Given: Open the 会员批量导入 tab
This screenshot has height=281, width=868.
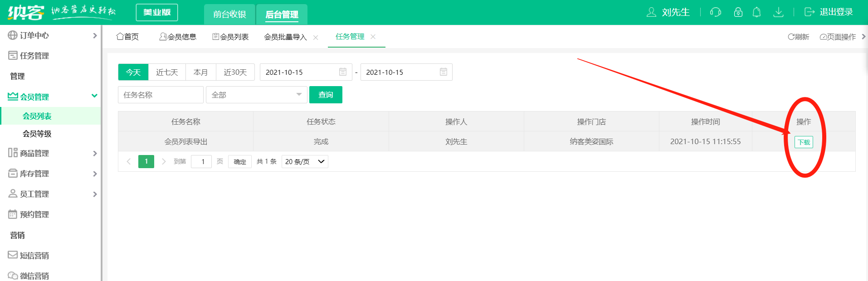Looking at the screenshot, I should 285,37.
